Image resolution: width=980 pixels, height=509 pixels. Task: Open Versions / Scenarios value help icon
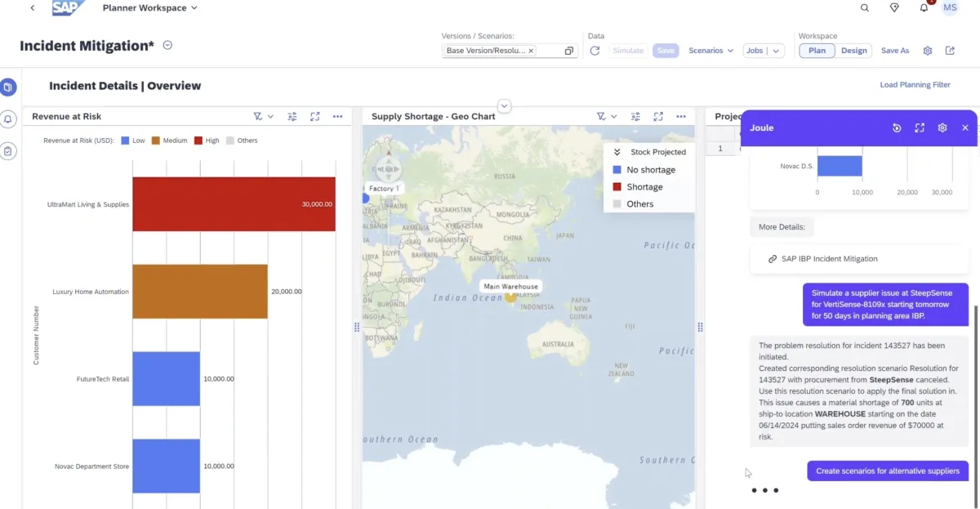click(x=569, y=51)
